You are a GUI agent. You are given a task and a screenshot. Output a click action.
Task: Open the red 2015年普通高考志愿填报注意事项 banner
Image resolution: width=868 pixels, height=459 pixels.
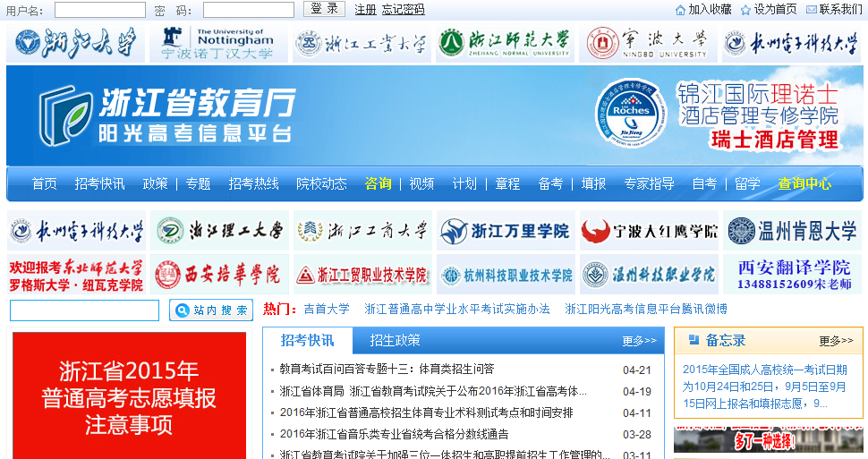click(x=129, y=395)
